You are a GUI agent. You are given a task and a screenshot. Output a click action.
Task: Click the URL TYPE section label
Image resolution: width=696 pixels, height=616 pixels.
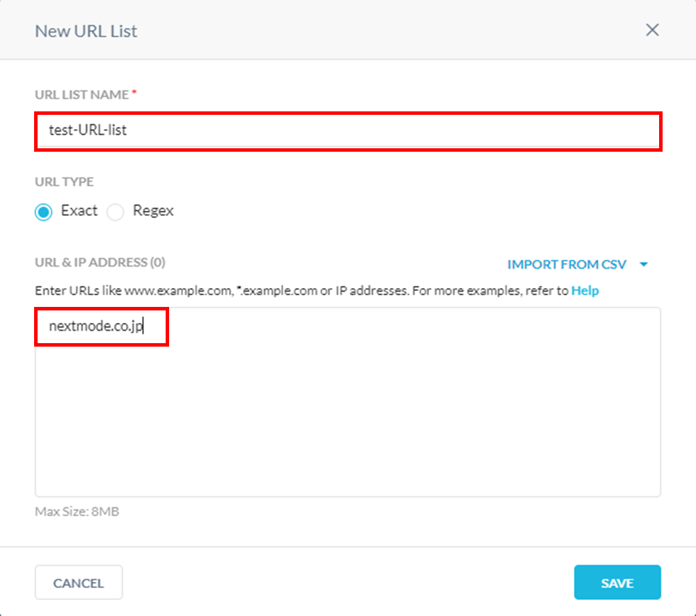pos(64,182)
